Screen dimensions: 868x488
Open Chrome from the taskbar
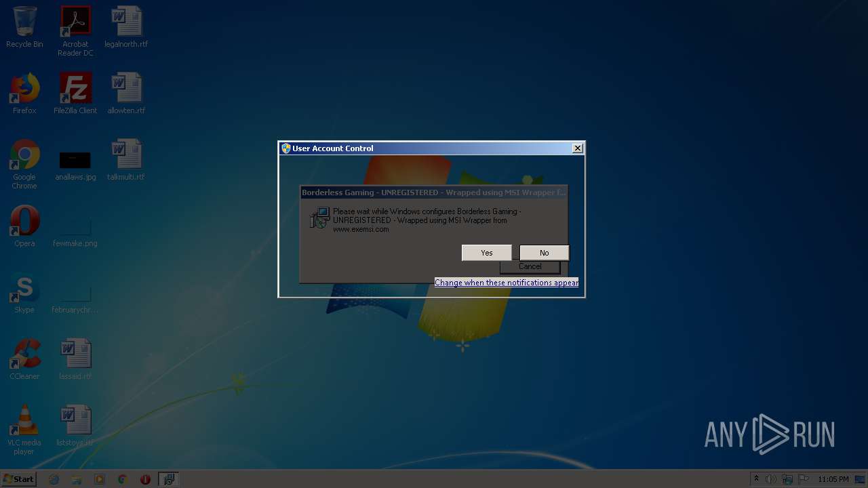123,479
